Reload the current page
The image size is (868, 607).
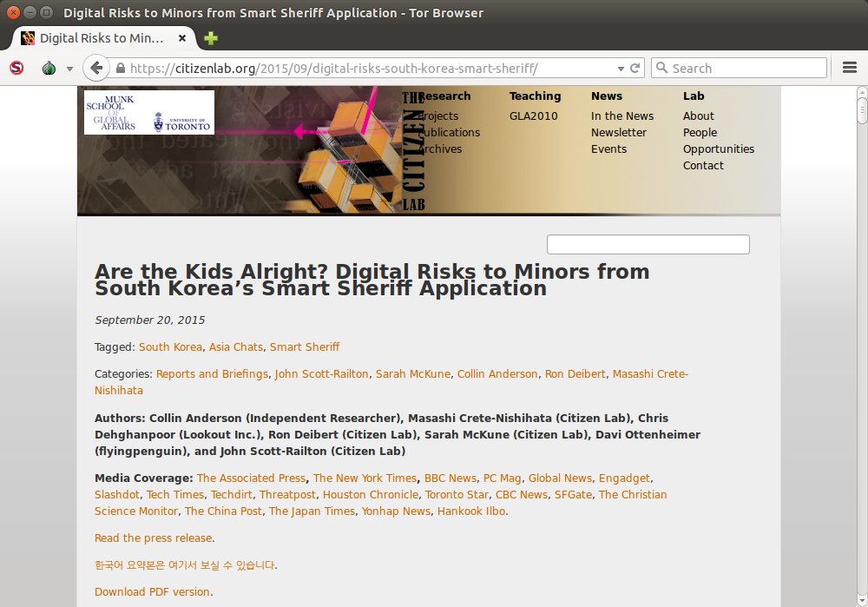pyautogui.click(x=635, y=68)
